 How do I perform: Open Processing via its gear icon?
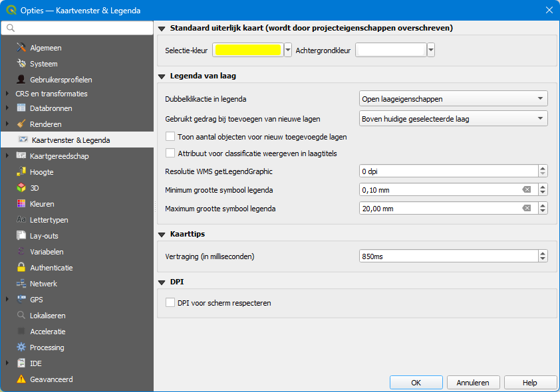click(21, 347)
